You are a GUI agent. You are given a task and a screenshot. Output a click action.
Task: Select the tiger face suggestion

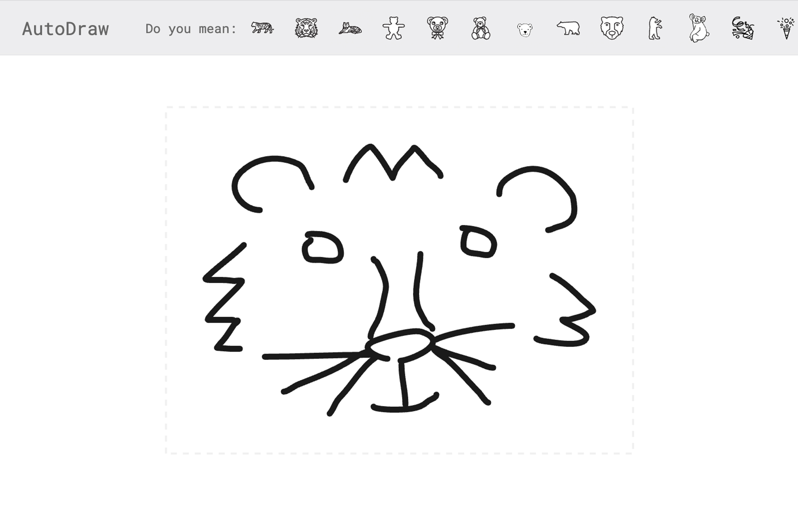click(x=306, y=28)
